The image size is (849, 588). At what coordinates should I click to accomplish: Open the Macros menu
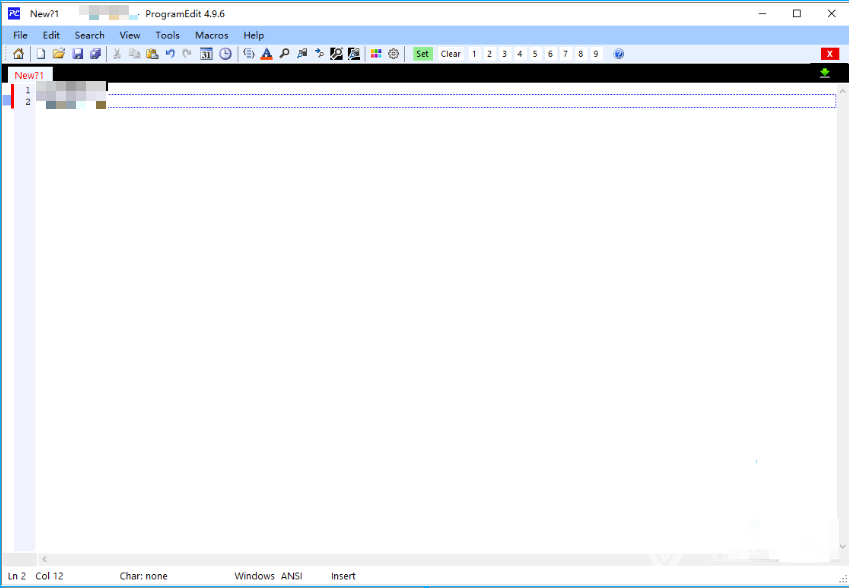(212, 35)
